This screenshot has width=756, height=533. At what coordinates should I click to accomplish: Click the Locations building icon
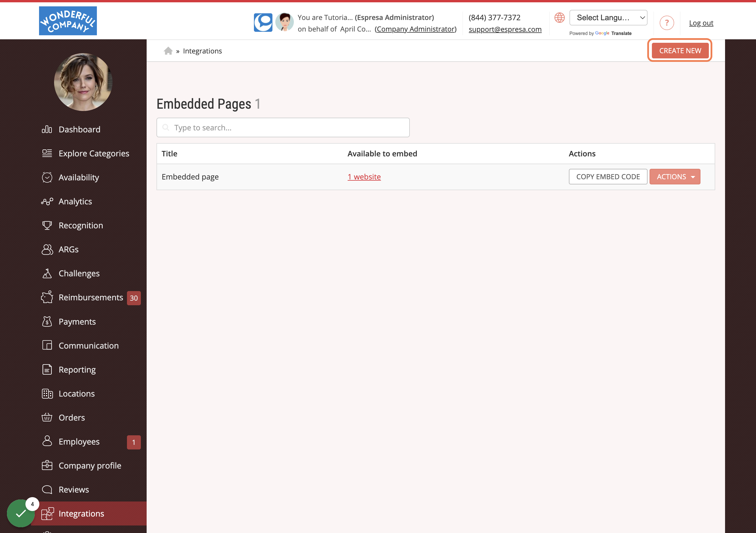pyautogui.click(x=47, y=393)
